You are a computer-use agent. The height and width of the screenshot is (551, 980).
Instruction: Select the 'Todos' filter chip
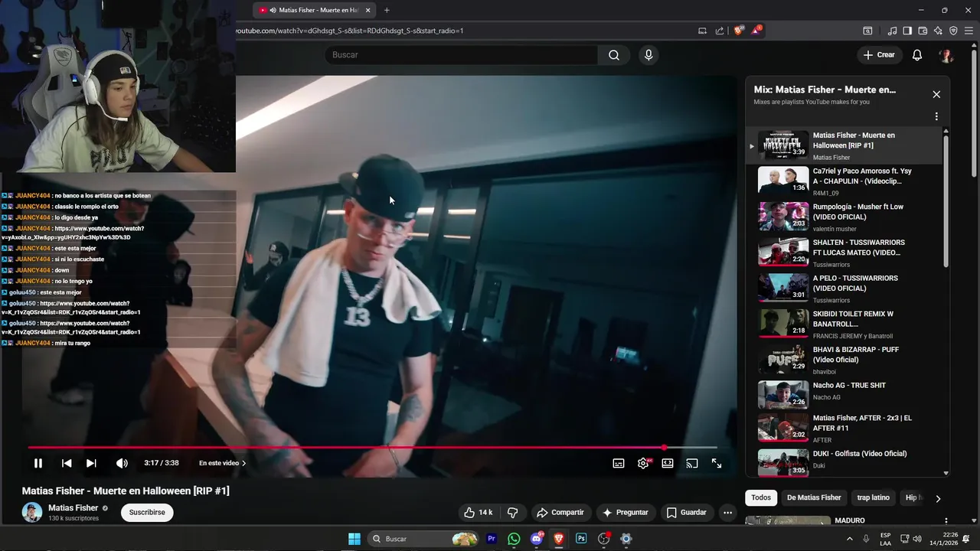pos(761,497)
